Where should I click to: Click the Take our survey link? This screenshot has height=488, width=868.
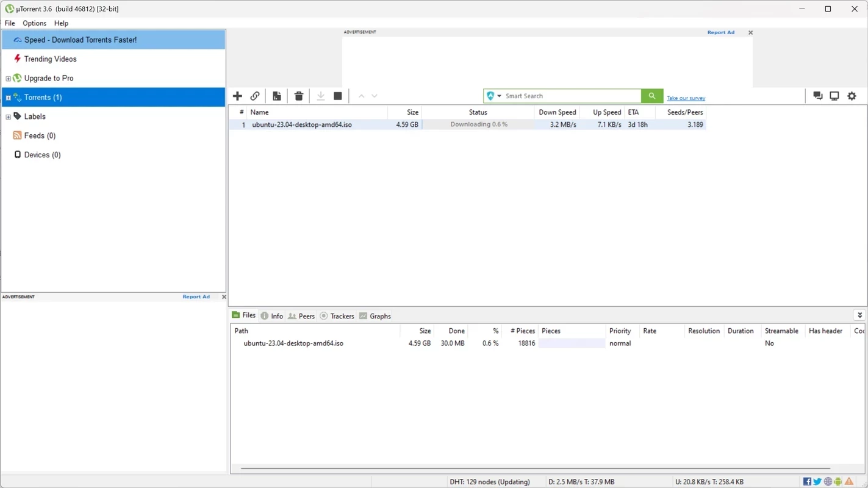[686, 98]
